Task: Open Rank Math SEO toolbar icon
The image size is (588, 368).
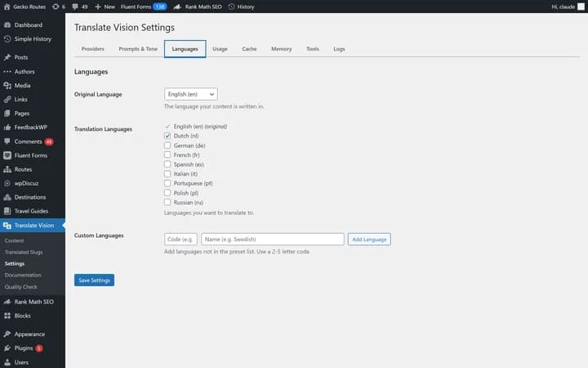Action: (177, 7)
